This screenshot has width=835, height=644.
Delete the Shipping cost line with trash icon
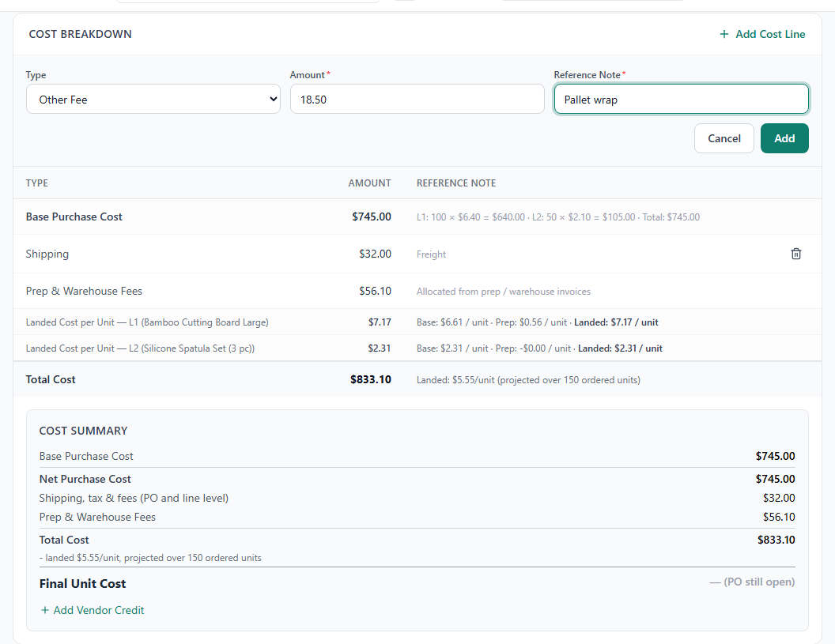coord(795,254)
